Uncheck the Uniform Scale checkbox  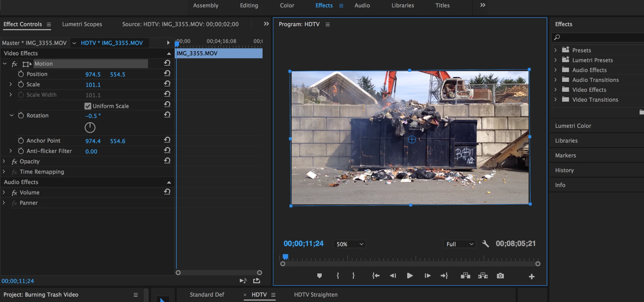click(x=88, y=106)
